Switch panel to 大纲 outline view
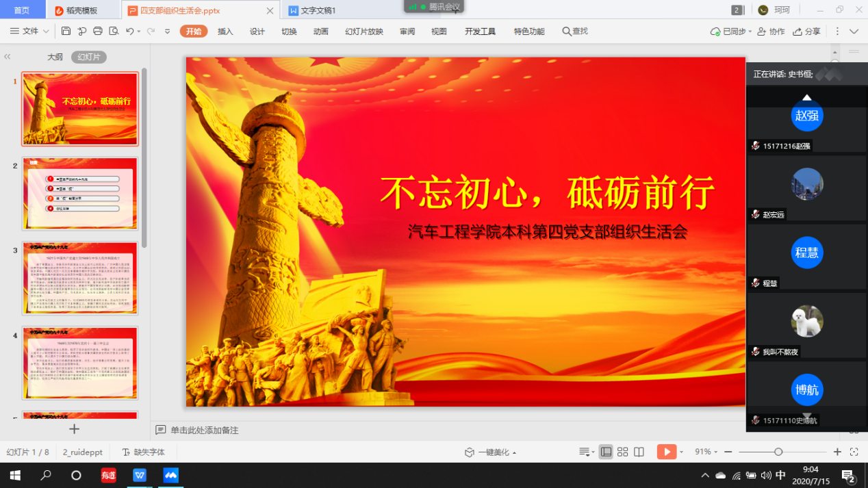Image resolution: width=868 pixels, height=488 pixels. [x=55, y=57]
